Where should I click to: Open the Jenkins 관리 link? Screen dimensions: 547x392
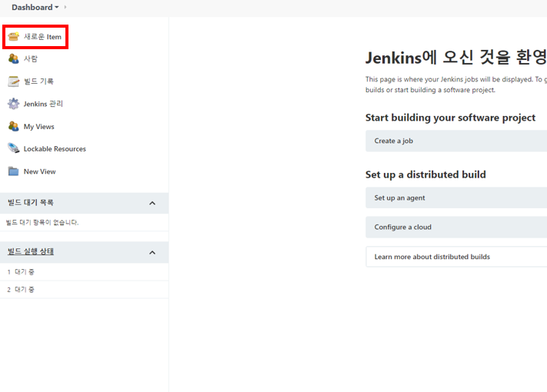(43, 104)
